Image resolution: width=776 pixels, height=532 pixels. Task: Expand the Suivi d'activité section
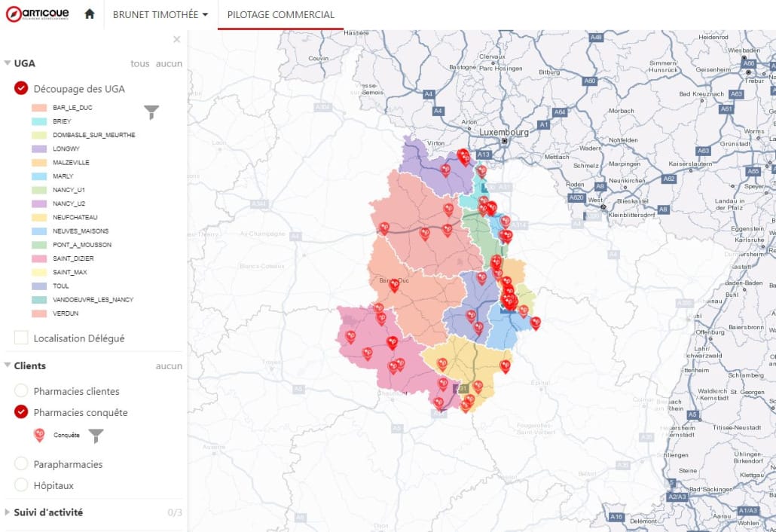(8, 512)
